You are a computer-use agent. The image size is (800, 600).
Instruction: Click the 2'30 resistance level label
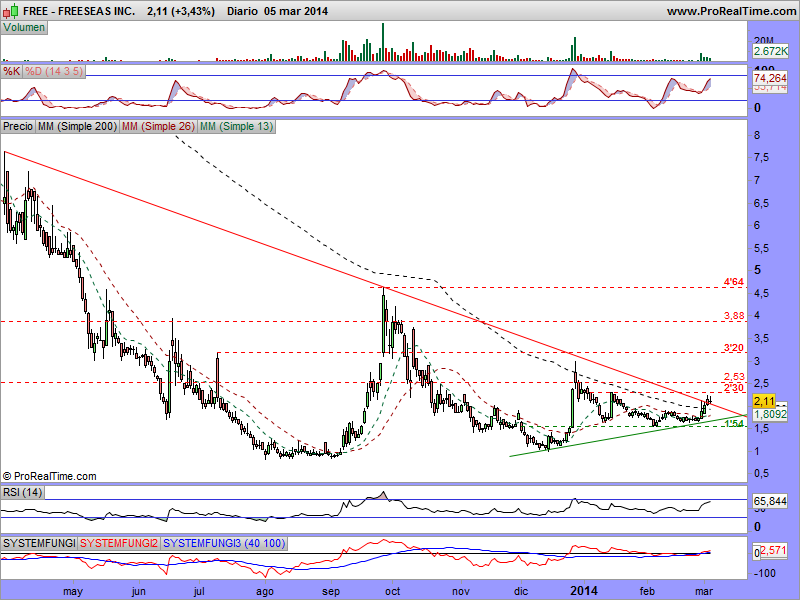[734, 388]
